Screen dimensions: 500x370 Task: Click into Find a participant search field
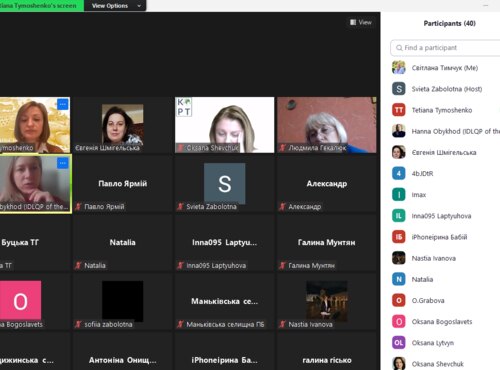(445, 48)
